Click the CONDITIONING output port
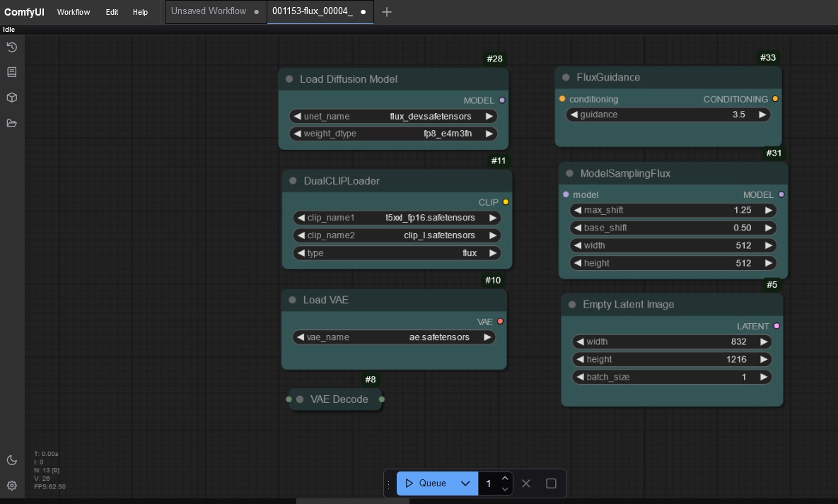Screen dimensions: 838x504 tap(775, 99)
